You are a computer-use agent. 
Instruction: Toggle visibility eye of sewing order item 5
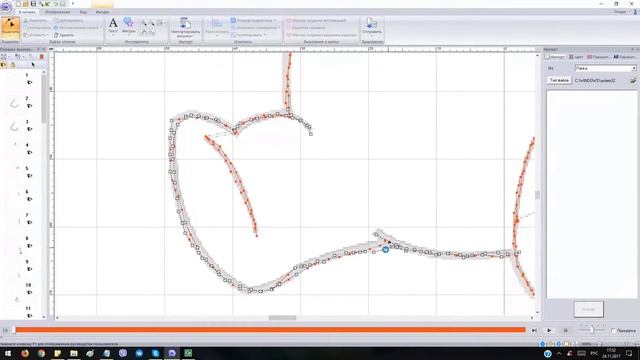(29, 176)
